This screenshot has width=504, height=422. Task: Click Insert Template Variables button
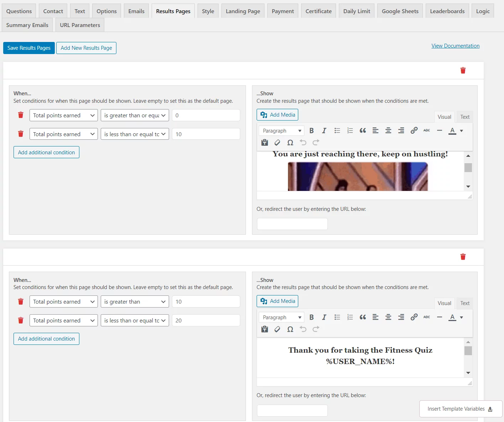(461, 409)
